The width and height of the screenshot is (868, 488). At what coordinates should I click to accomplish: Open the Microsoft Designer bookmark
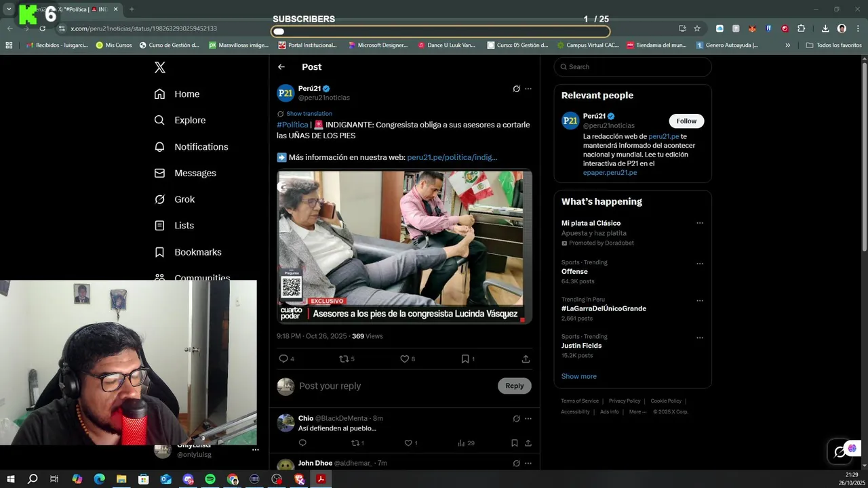(x=378, y=45)
